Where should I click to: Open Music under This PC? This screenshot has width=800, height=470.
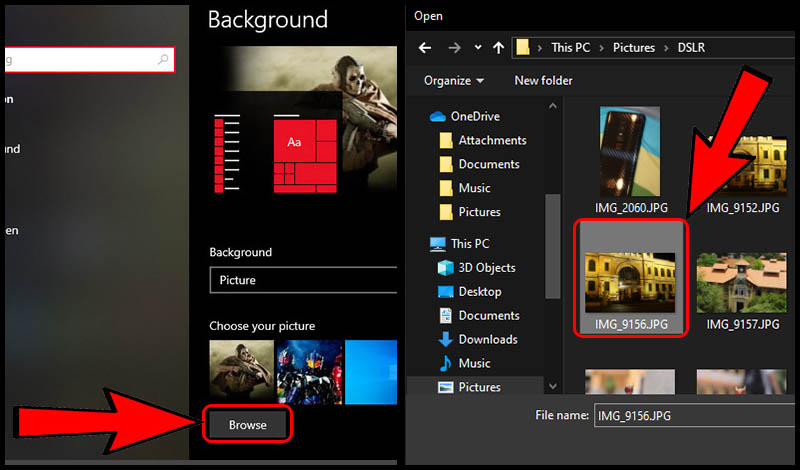tap(474, 363)
